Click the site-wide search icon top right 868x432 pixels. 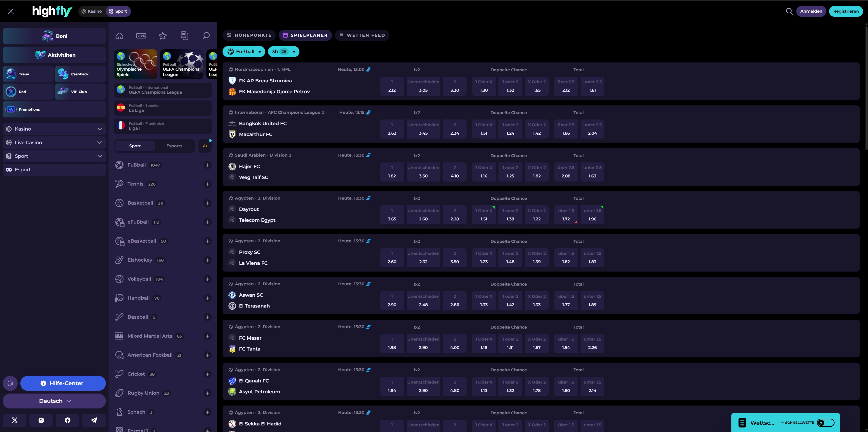(790, 11)
